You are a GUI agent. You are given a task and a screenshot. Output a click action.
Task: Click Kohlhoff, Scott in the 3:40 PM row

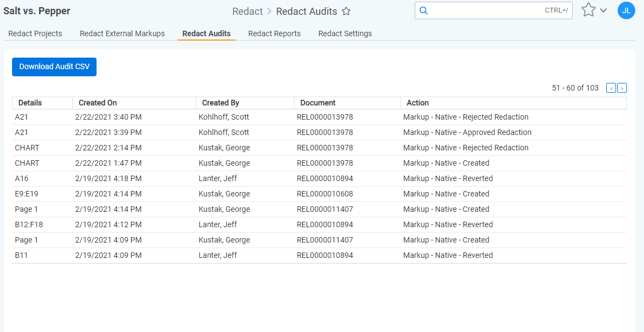tap(224, 117)
